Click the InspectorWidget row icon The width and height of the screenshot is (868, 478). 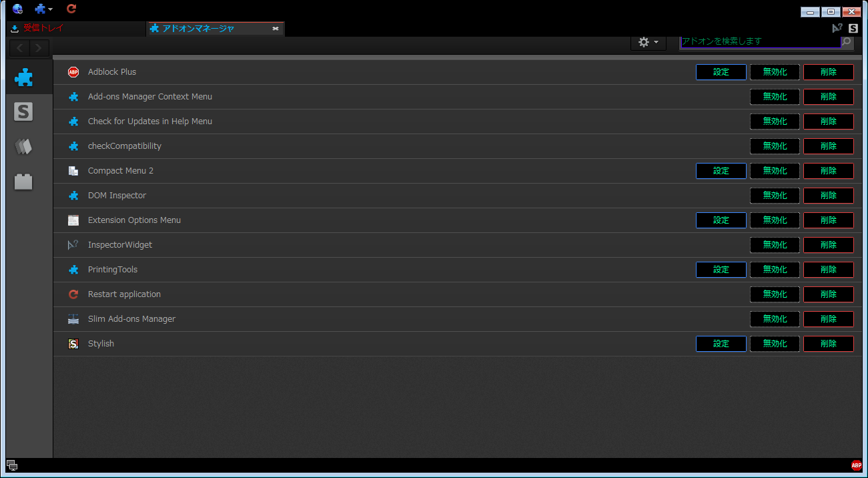(73, 245)
